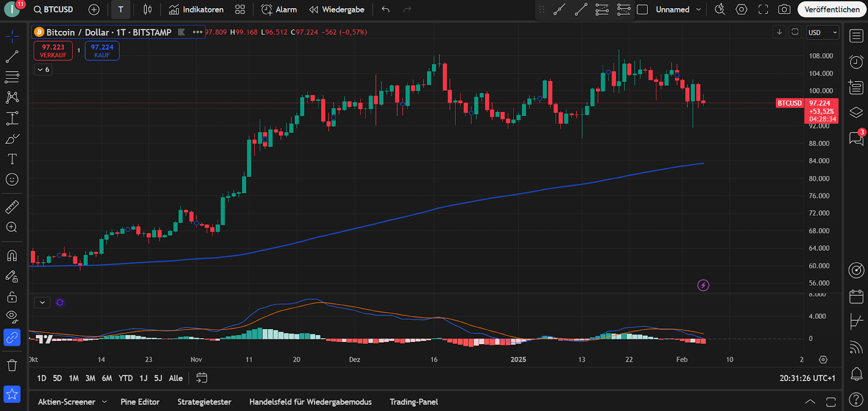Create an Alarm
Image resolution: width=868 pixels, height=411 pixels.
point(279,9)
